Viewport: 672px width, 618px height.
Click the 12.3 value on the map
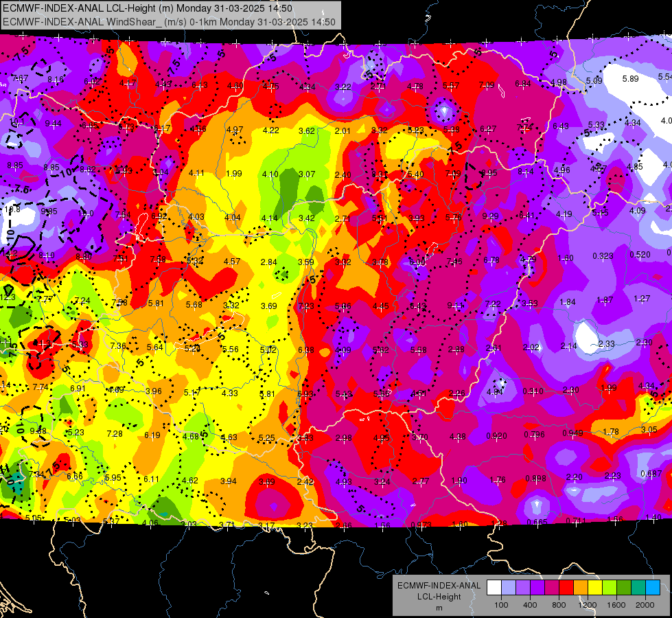coord(8,297)
